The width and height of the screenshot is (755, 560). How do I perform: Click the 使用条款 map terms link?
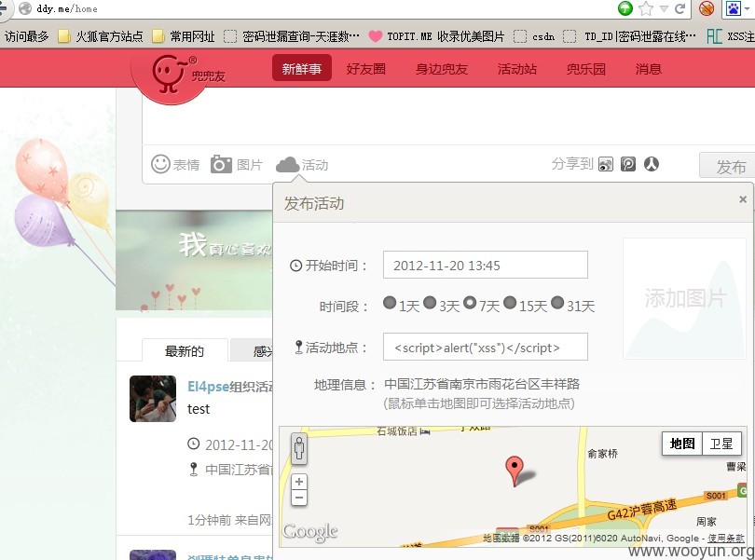point(725,539)
